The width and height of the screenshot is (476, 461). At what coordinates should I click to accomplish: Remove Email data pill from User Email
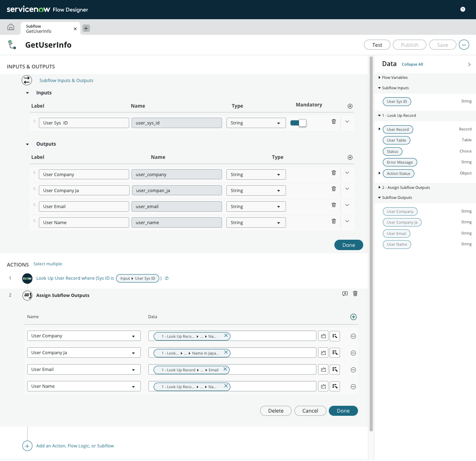click(225, 369)
